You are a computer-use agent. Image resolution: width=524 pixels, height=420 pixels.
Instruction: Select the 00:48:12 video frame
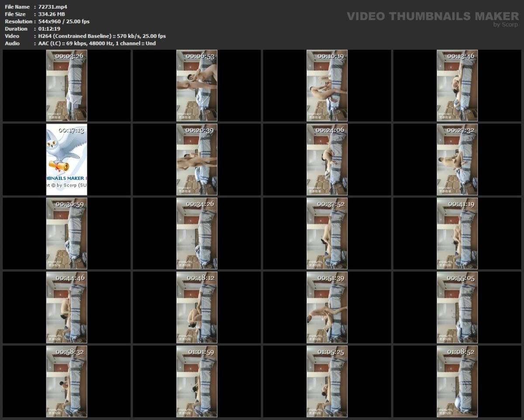[197, 307]
